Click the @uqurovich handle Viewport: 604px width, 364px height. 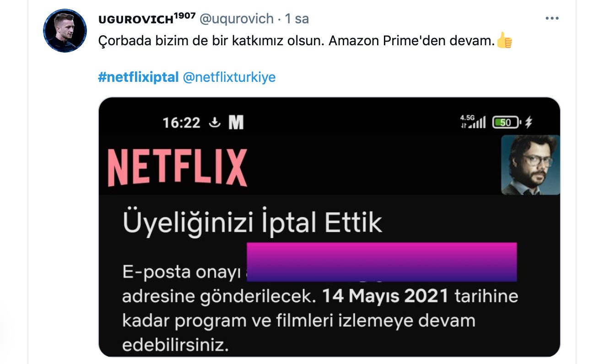coord(237,19)
